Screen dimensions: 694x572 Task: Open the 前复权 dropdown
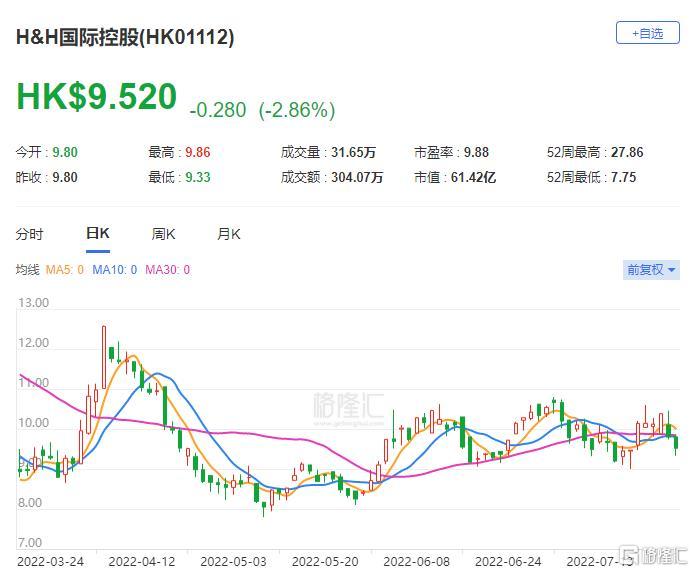[x=651, y=269]
